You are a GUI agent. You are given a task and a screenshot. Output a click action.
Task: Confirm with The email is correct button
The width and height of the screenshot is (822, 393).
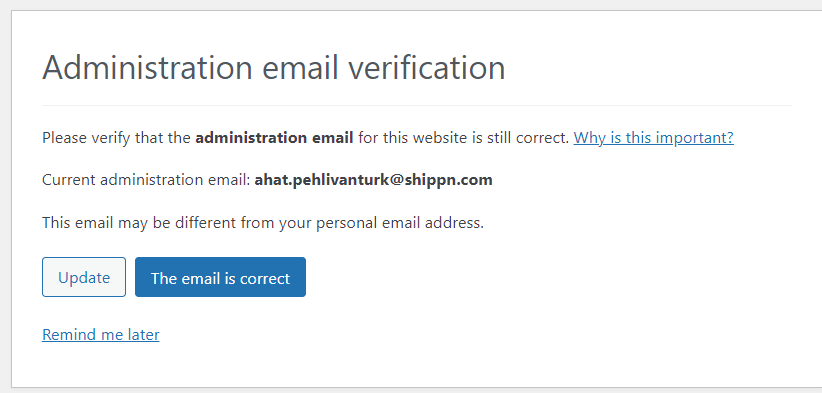[220, 277]
